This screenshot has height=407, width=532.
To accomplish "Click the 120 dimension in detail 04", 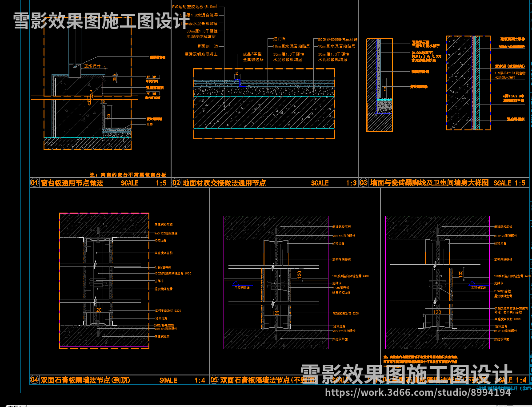I will click(97, 310).
